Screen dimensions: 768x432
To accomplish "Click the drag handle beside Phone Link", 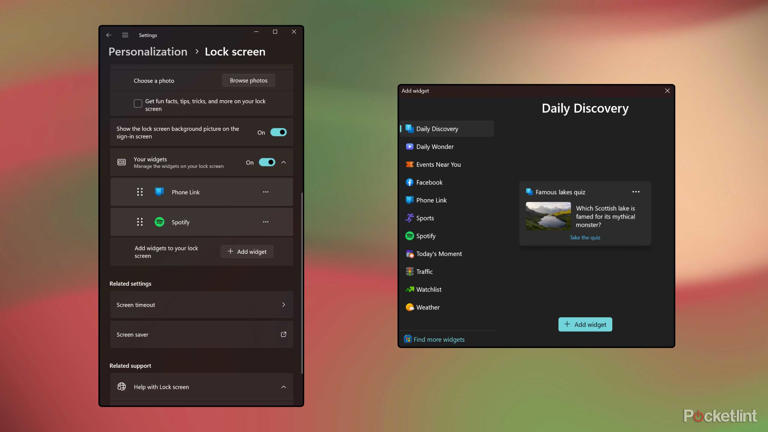I will pyautogui.click(x=140, y=192).
